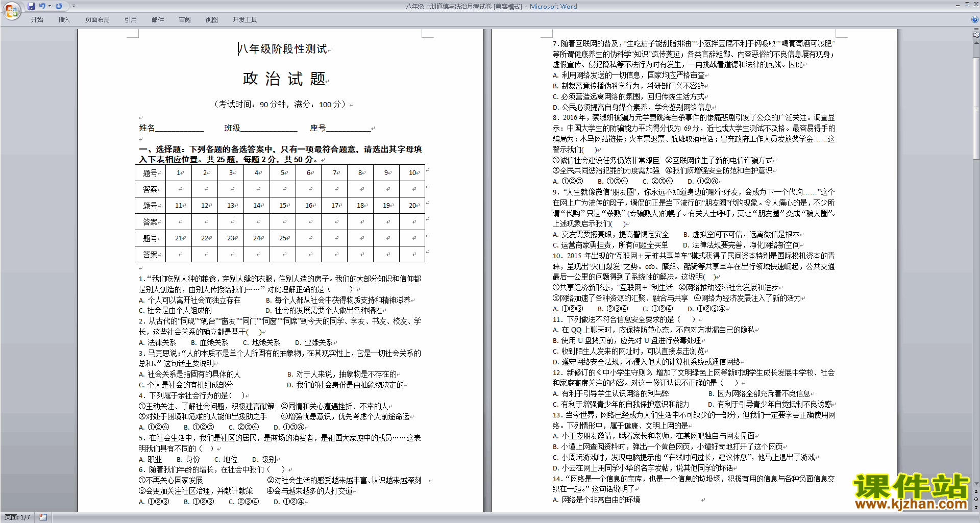Screen dimensions: 980x523
Task: Click the answer cell under question 1
Action: pyautogui.click(x=180, y=189)
